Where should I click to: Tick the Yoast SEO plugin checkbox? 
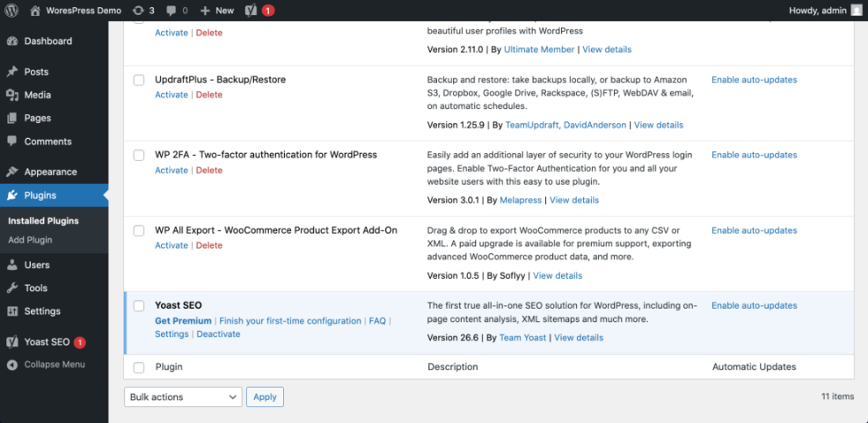point(139,306)
